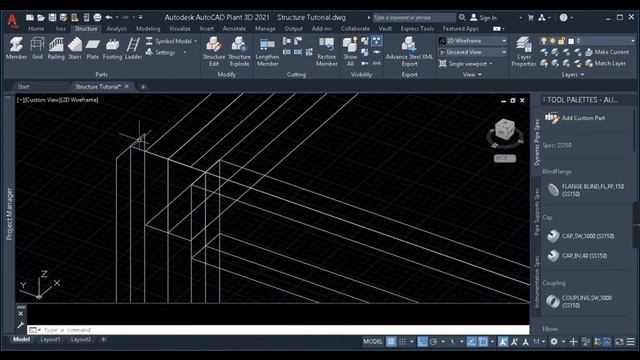Run Structure Explode

coord(239,51)
